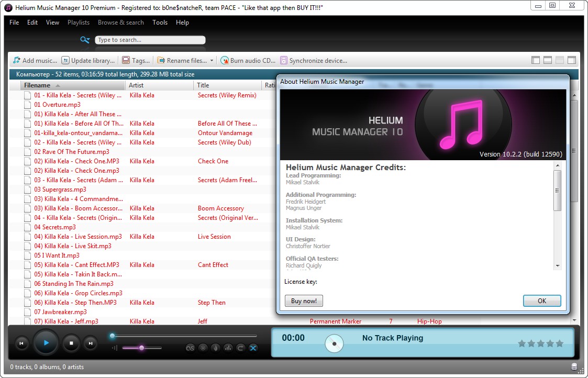Viewport: 588px width, 378px height.
Task: Click the Stop playback button
Action: tap(71, 343)
